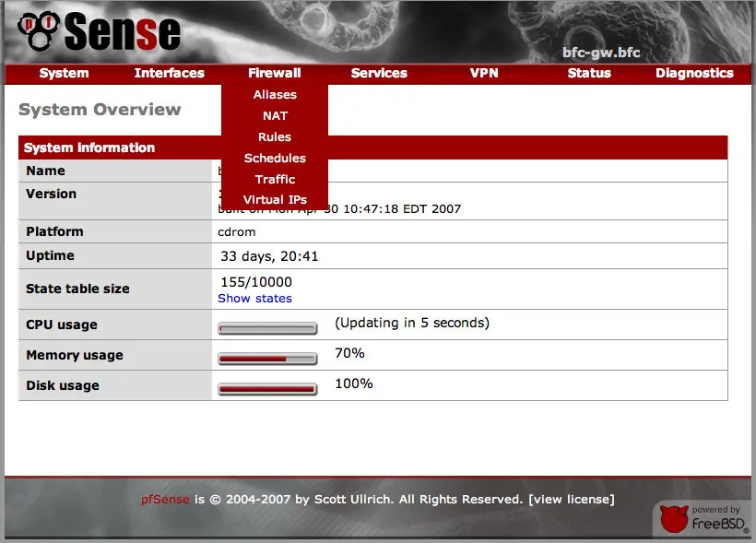Open the Diagnostics menu
This screenshot has width=756, height=543.
694,73
